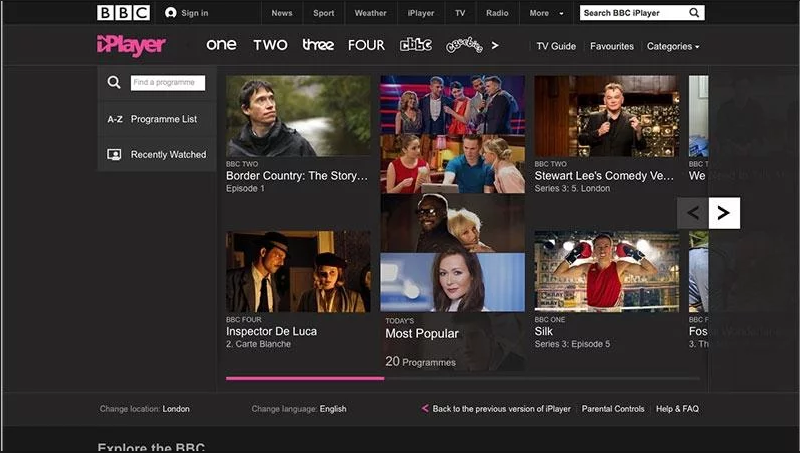Viewport: 800px width, 453px height.
Task: Click 2. Carte Blanche subtitle
Action: (x=258, y=344)
